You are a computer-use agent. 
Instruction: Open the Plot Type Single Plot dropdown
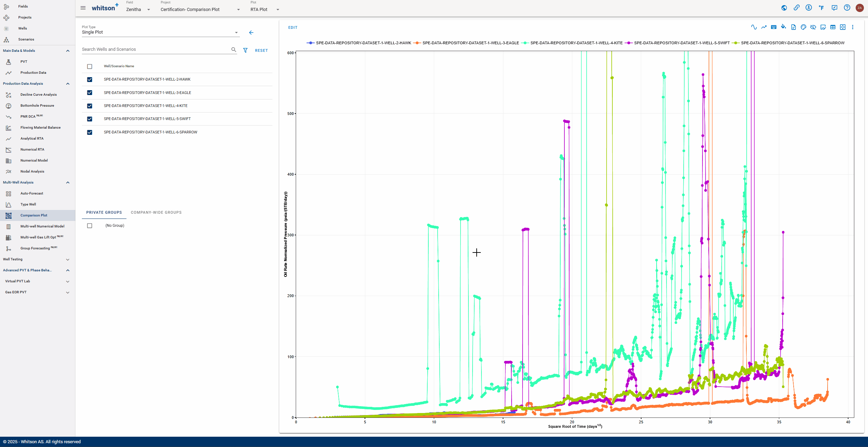click(160, 32)
